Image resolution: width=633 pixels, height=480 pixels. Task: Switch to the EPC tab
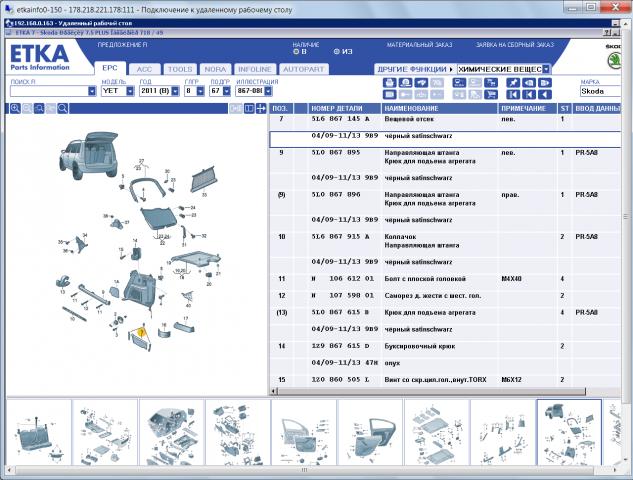point(110,68)
